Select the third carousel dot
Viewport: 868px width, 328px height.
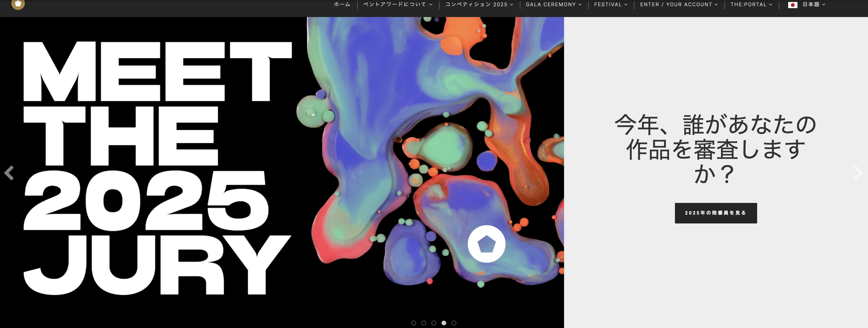(x=434, y=323)
